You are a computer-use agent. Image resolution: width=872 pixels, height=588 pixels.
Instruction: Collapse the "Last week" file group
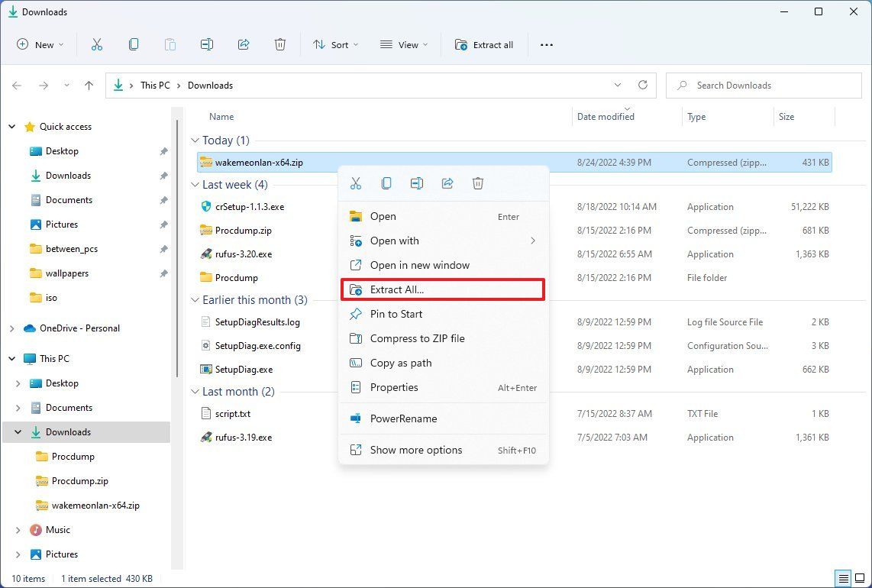[195, 184]
